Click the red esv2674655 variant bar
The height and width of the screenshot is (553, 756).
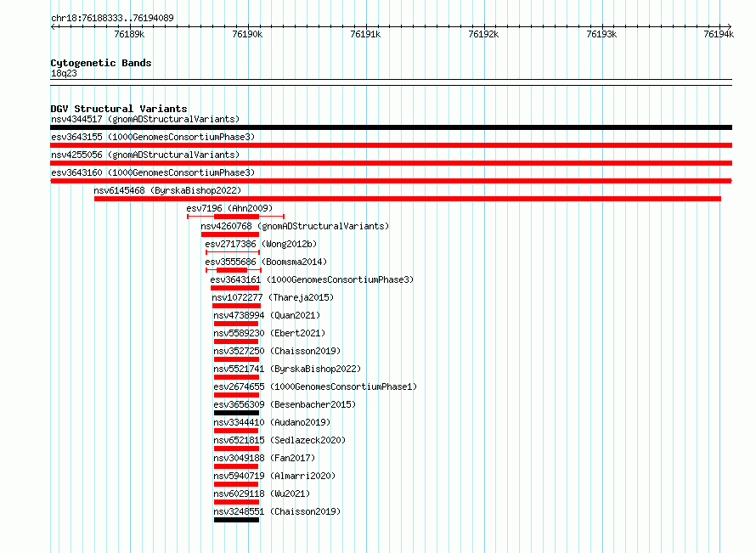[x=237, y=395]
